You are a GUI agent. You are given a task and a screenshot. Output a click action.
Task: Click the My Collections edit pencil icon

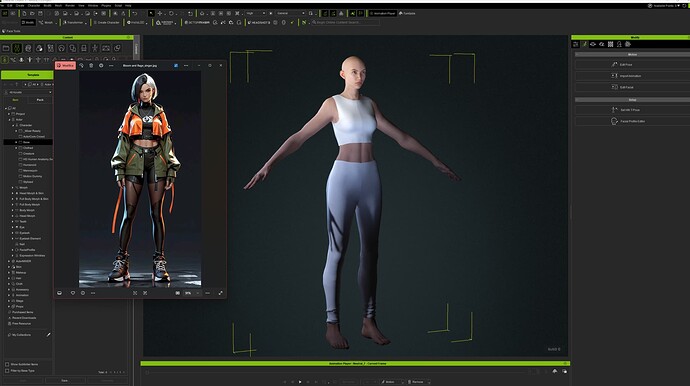click(48, 335)
